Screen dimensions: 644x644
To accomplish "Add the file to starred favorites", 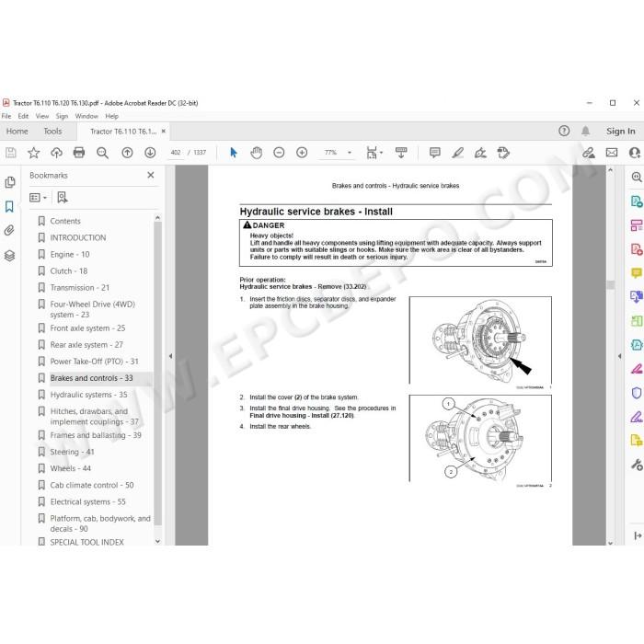I will click(x=34, y=153).
